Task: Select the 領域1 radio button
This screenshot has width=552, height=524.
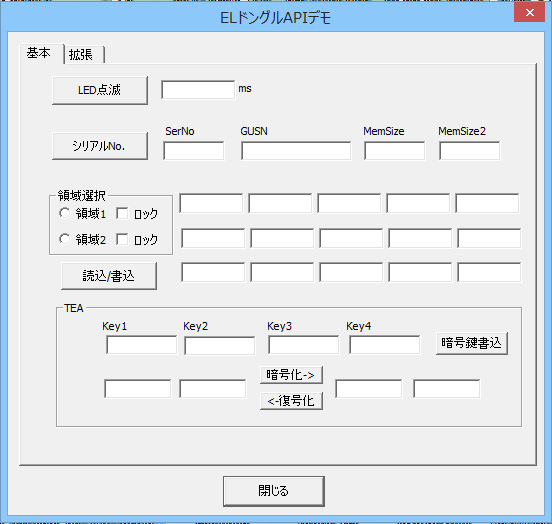Action: [65, 213]
